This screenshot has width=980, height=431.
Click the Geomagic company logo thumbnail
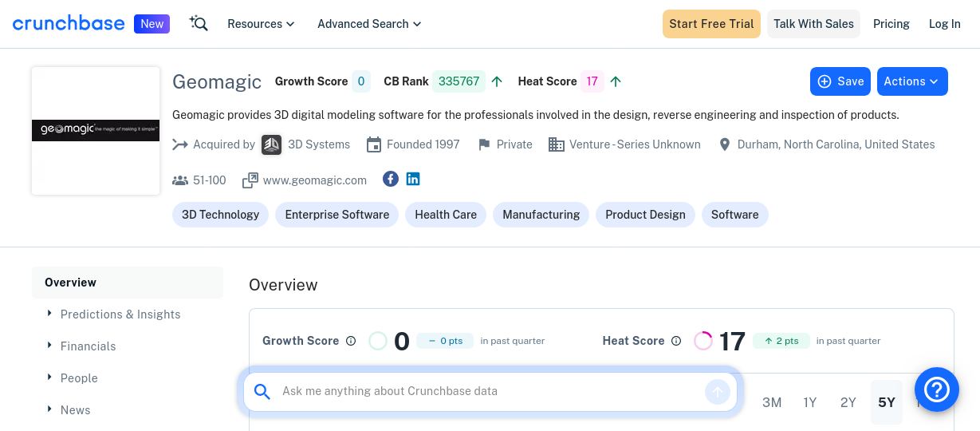[96, 131]
